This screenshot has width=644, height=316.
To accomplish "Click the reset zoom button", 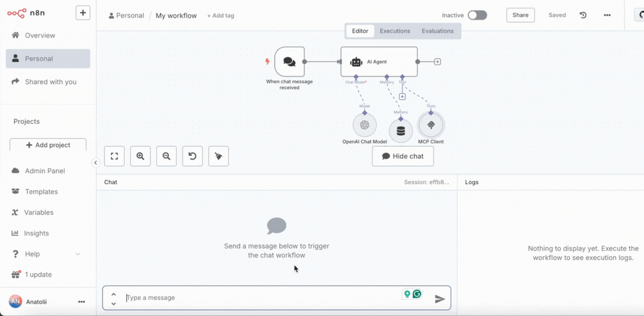I will pos(192,156).
